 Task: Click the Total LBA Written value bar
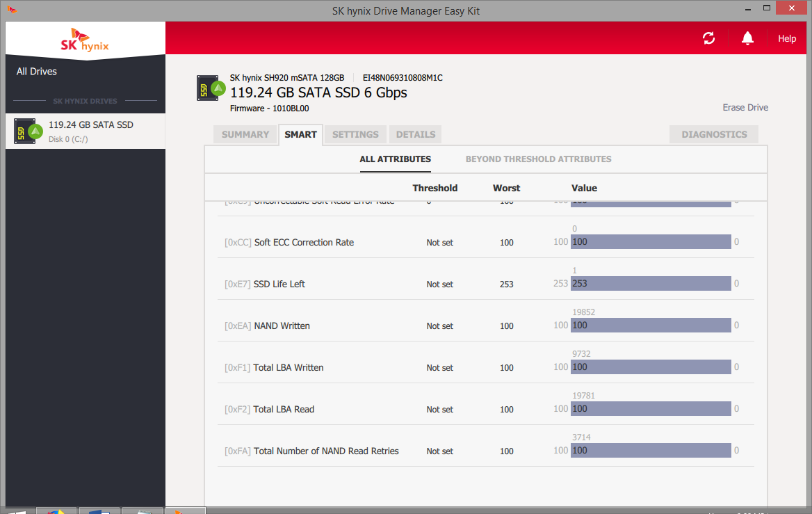tap(651, 367)
